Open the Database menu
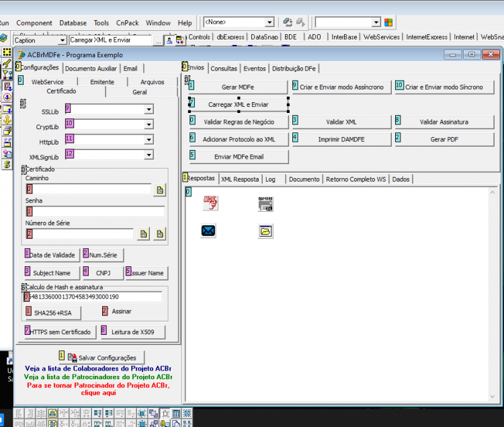The width and height of the screenshot is (504, 427). coord(73,23)
